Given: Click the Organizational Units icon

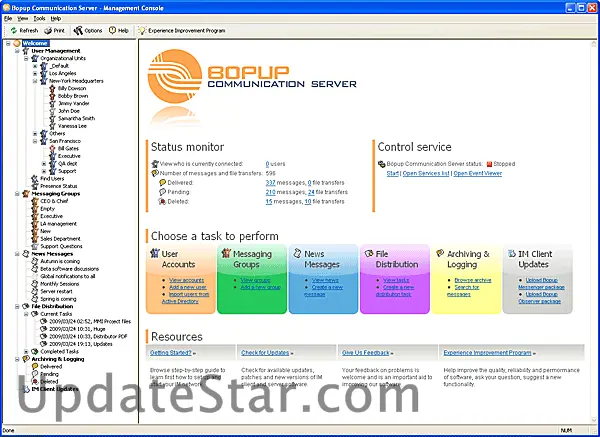Looking at the screenshot, I should 35,58.
